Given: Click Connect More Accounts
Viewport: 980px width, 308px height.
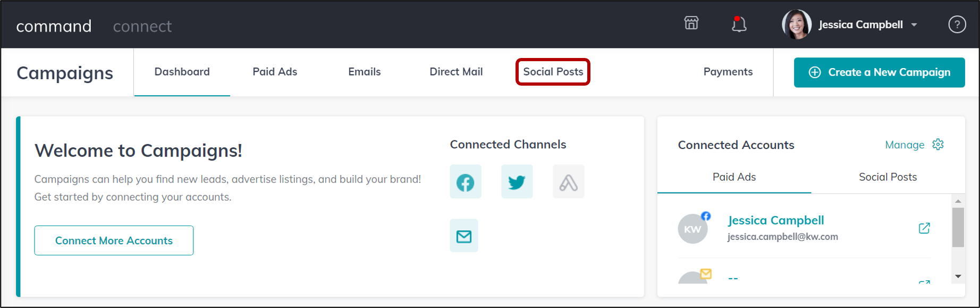Looking at the screenshot, I should [113, 240].
